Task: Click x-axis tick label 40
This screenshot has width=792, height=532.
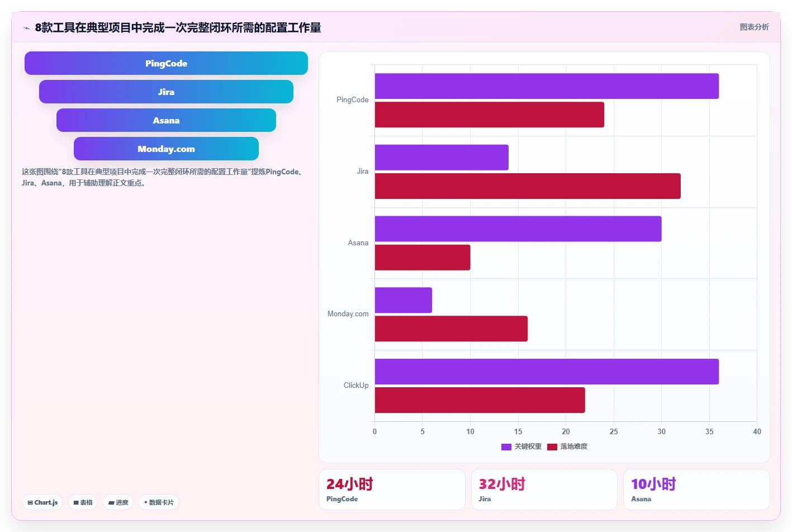Action: (x=757, y=431)
